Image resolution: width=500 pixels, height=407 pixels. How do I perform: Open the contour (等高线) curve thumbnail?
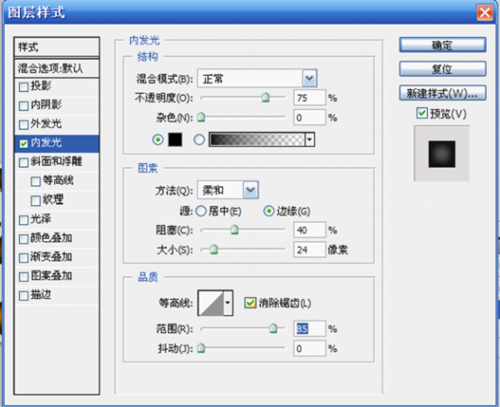[x=211, y=303]
